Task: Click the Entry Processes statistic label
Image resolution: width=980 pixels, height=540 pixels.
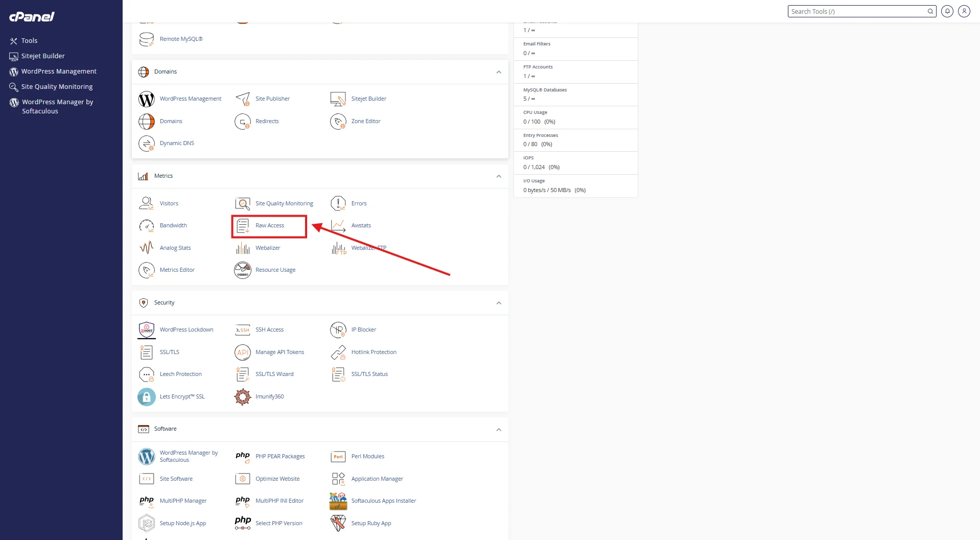Action: pyautogui.click(x=541, y=135)
